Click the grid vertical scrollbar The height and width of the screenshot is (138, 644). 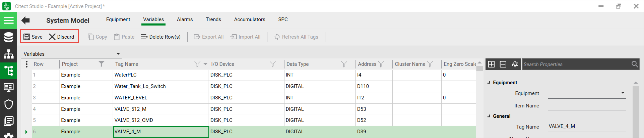[x=479, y=101]
